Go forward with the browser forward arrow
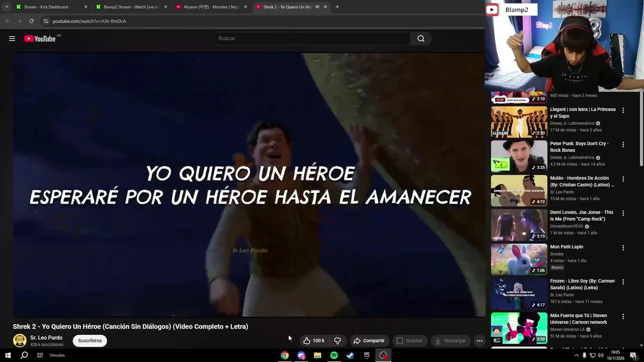The height and width of the screenshot is (362, 644). click(x=19, y=21)
